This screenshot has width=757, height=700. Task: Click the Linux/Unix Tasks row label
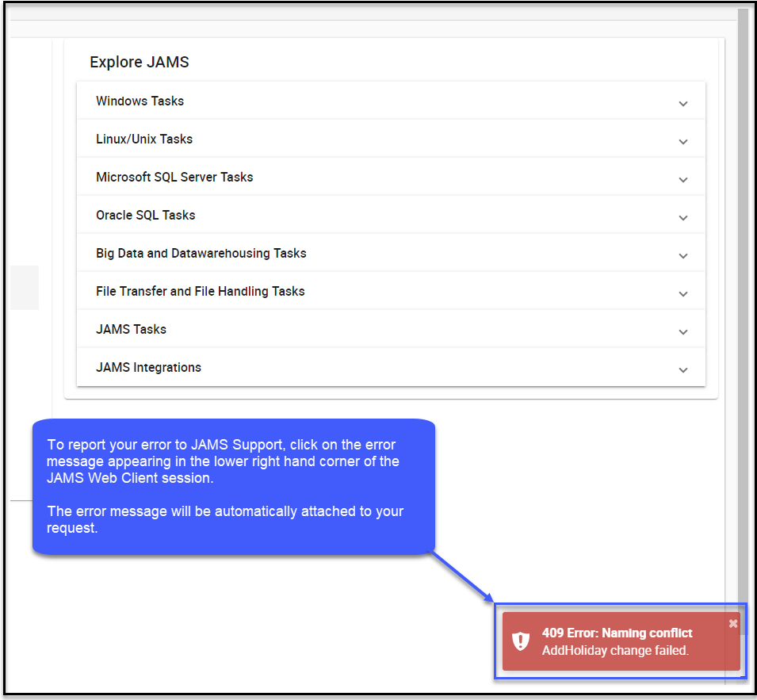coord(144,139)
